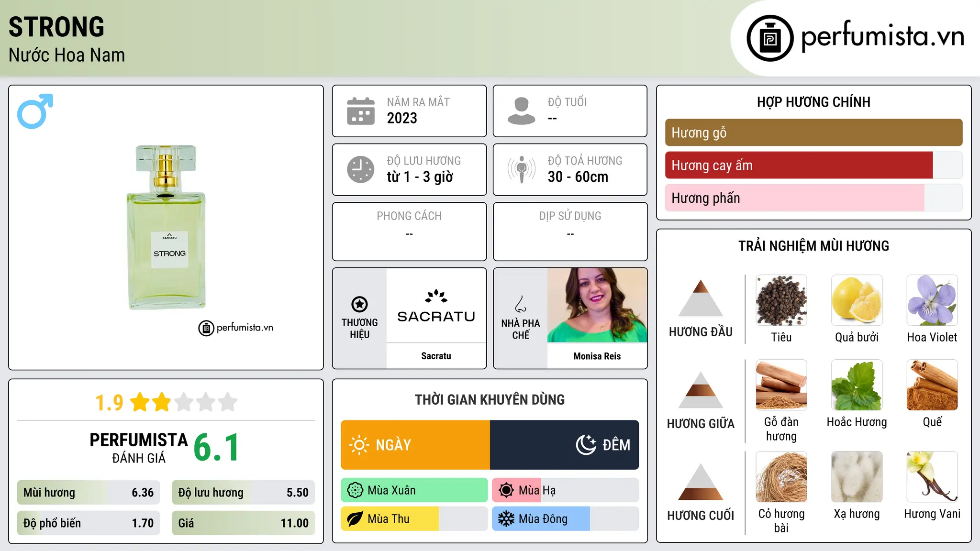Viewport: 980px width, 551px height.
Task: Click the Độ lưu hương 5.50 score bar
Action: tap(243, 493)
